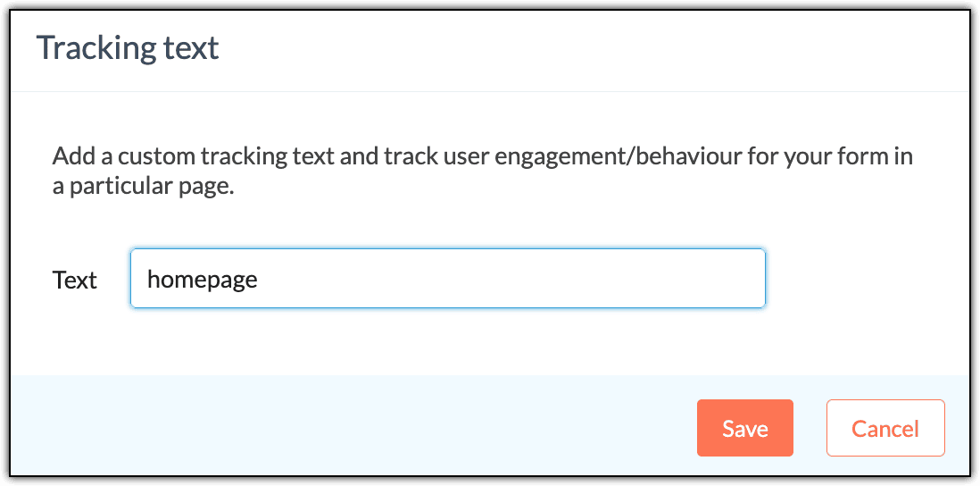Click the 'Tracking text' dialog title
This screenshot has height=486, width=980.
click(x=128, y=47)
